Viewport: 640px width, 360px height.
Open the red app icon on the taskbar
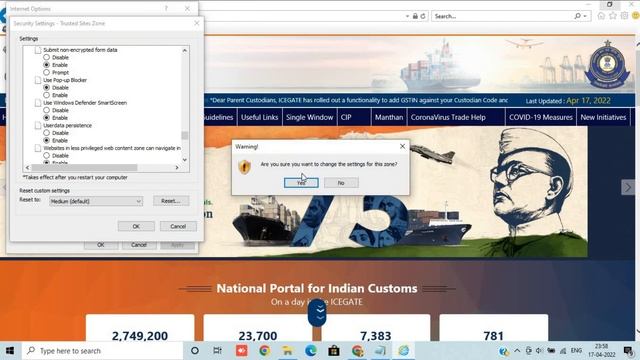tap(242, 351)
